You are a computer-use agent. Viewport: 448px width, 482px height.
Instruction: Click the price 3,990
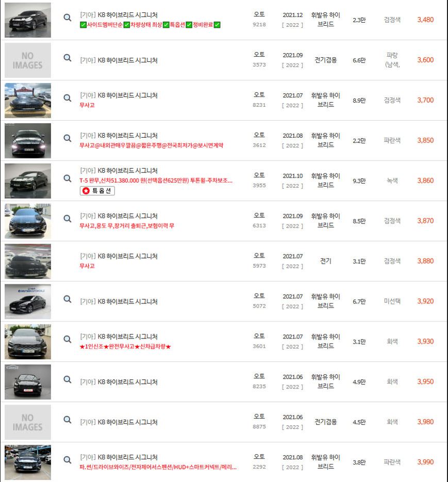[425, 462]
